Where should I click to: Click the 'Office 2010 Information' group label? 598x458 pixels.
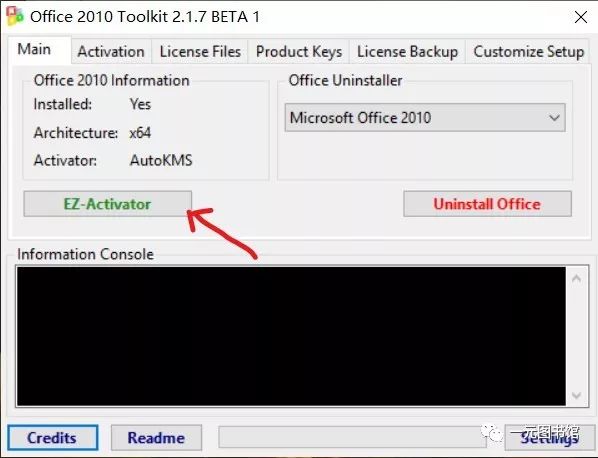tap(111, 80)
